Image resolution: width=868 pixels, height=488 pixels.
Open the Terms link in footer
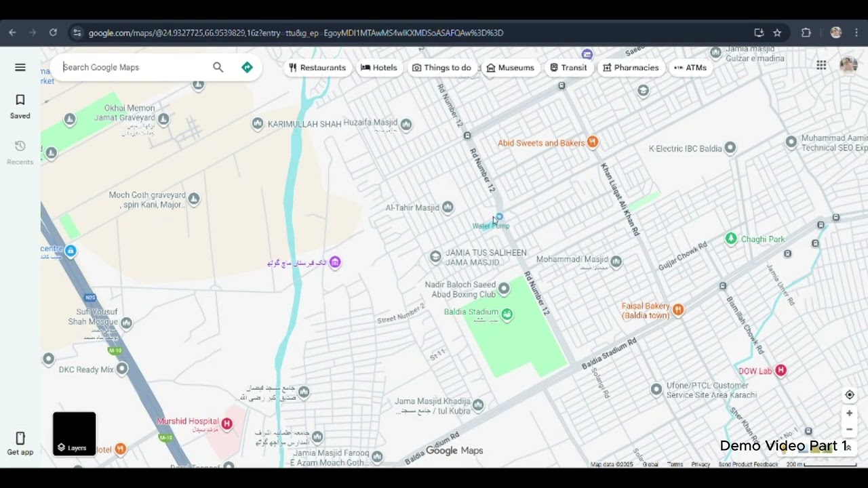675,464
